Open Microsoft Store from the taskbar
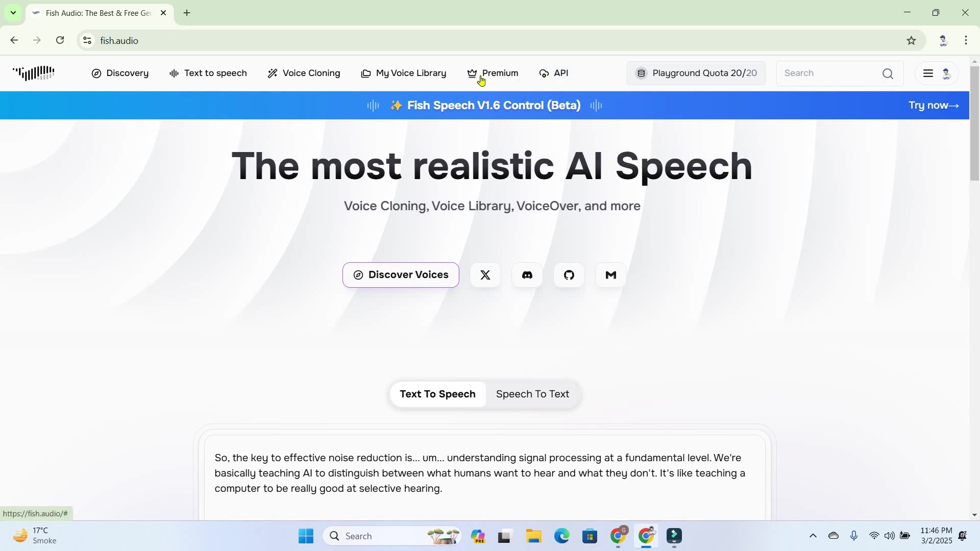This screenshot has height=551, width=980. (x=590, y=536)
